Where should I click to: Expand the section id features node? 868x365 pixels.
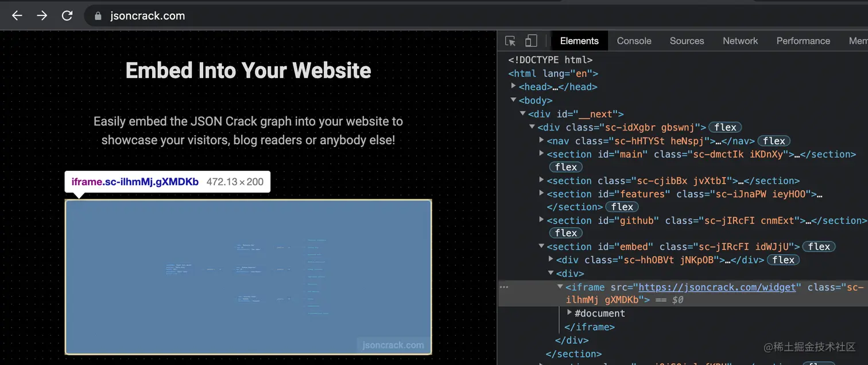click(x=541, y=193)
